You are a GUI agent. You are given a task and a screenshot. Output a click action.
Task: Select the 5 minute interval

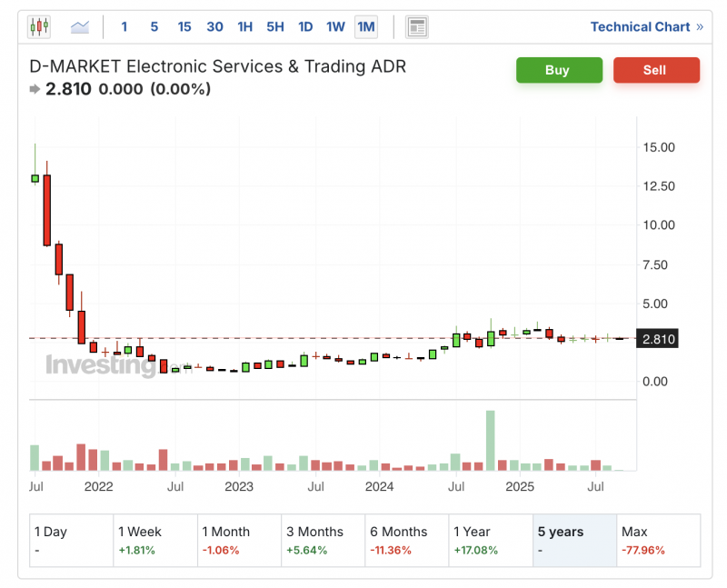(x=154, y=27)
